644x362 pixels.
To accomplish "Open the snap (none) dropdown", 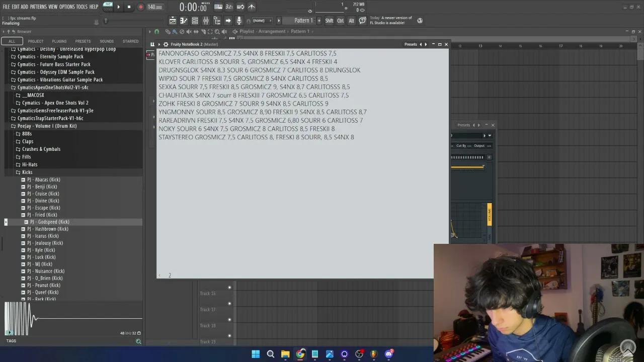I will (262, 21).
